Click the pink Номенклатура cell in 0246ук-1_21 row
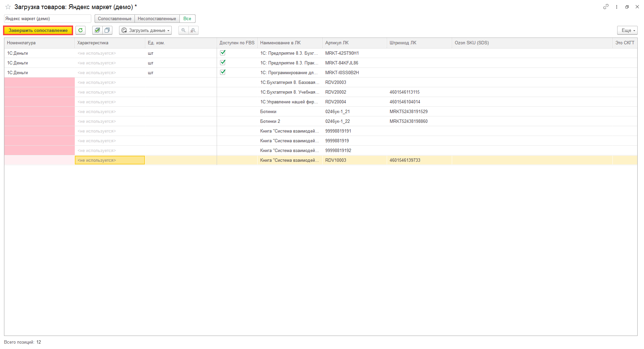Viewport: 644px width, 349px height. pyautogui.click(x=39, y=111)
